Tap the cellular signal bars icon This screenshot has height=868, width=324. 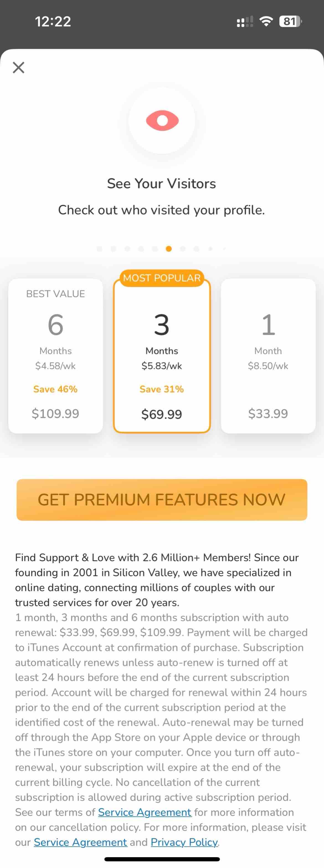click(x=245, y=22)
